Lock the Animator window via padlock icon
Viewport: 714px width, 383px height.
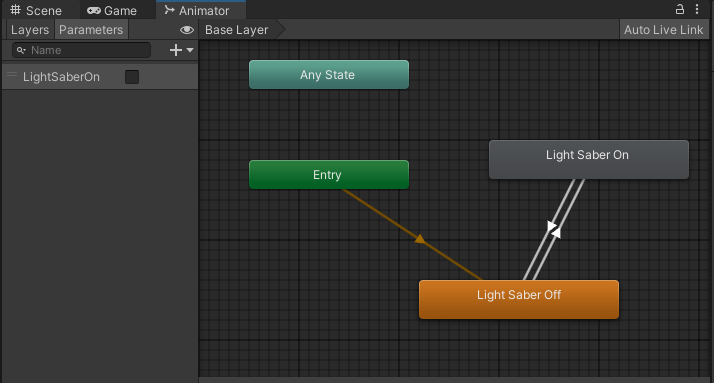point(679,9)
